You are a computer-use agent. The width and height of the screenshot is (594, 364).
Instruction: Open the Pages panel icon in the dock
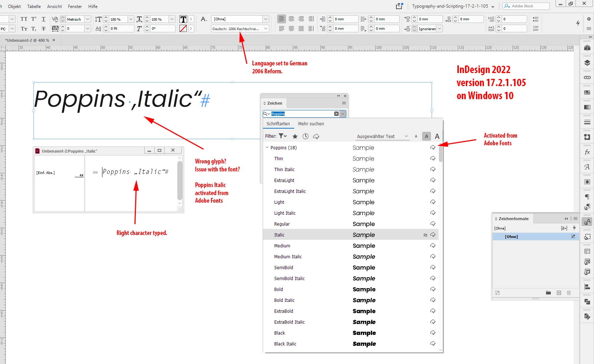click(x=587, y=48)
